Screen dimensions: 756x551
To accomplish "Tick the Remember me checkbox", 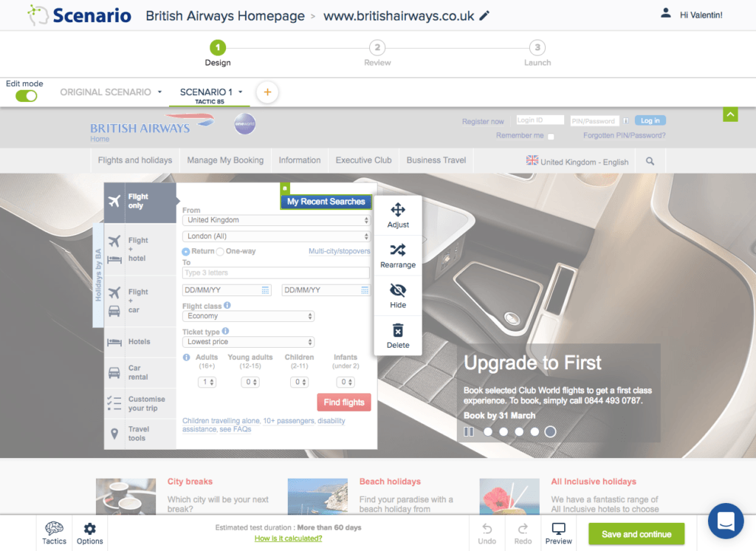I will coord(551,137).
